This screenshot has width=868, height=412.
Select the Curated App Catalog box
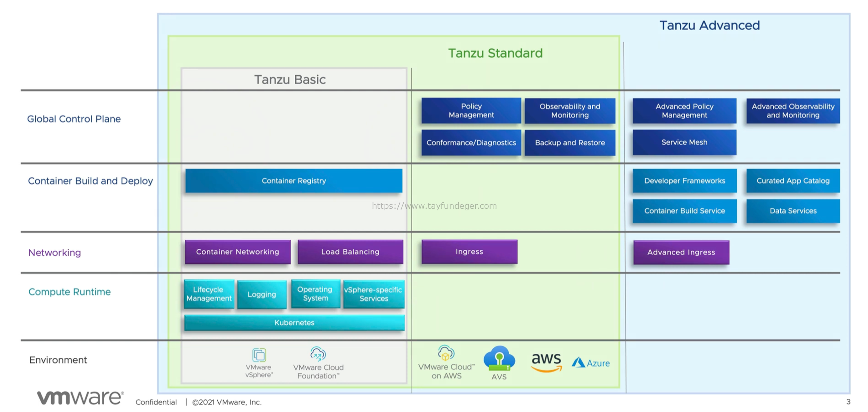pyautogui.click(x=793, y=181)
